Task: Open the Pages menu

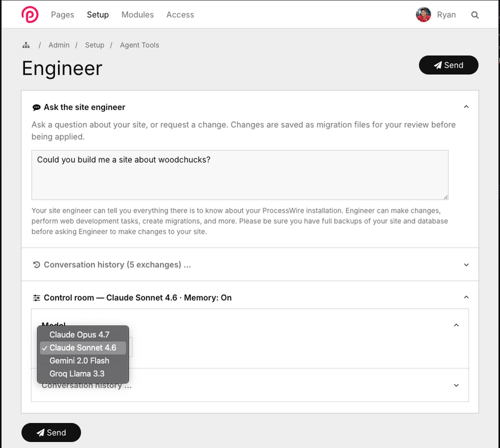Action: pyautogui.click(x=63, y=15)
